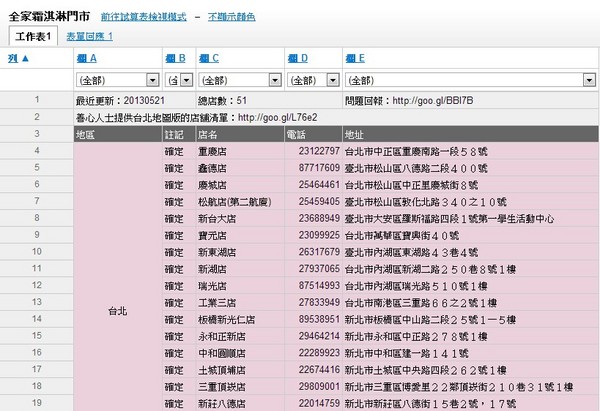The height and width of the screenshot is (411, 600).
Task: Click phone number 89538951
Action: pyautogui.click(x=319, y=319)
